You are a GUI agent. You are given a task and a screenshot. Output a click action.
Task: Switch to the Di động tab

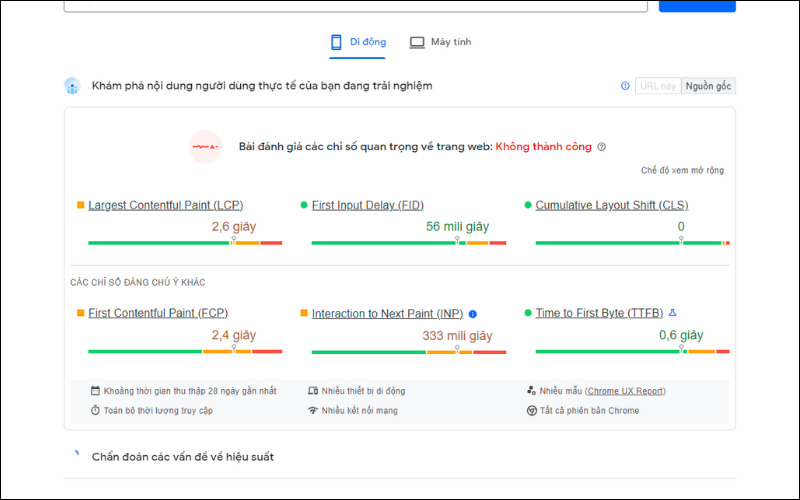tap(357, 42)
